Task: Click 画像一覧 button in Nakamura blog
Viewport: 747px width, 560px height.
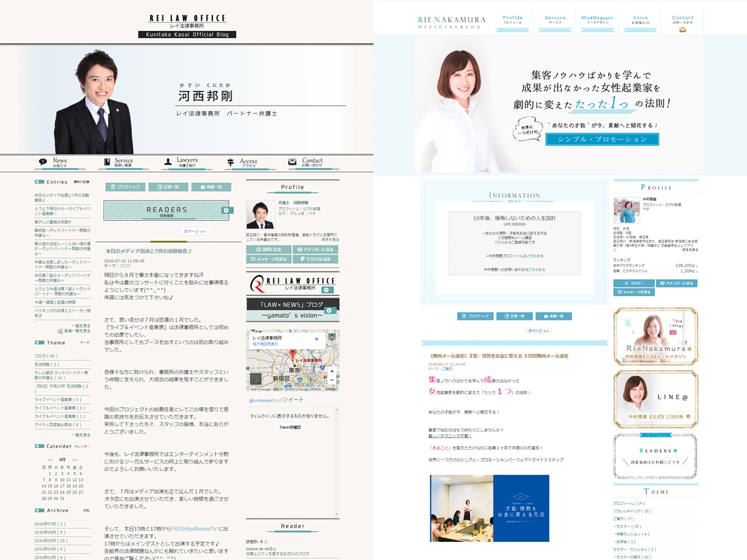Action: pos(553,316)
